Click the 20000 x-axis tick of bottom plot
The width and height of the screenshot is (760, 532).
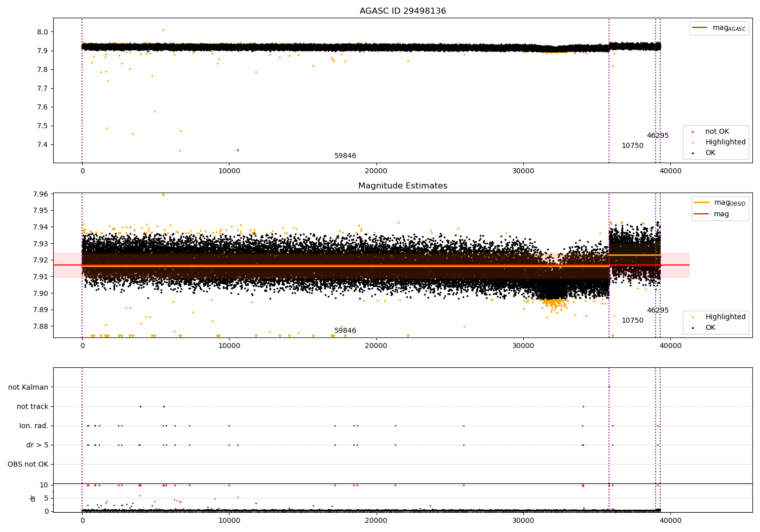376,521
